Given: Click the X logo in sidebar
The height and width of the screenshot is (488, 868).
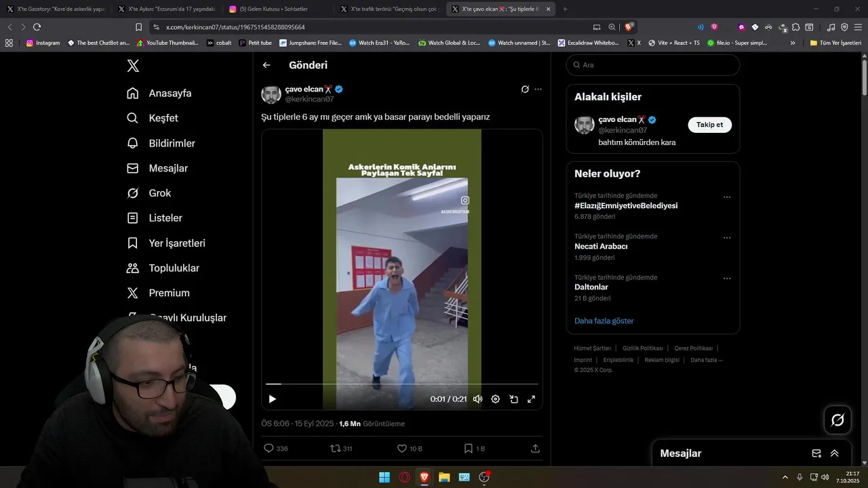Looking at the screenshot, I should [x=133, y=66].
